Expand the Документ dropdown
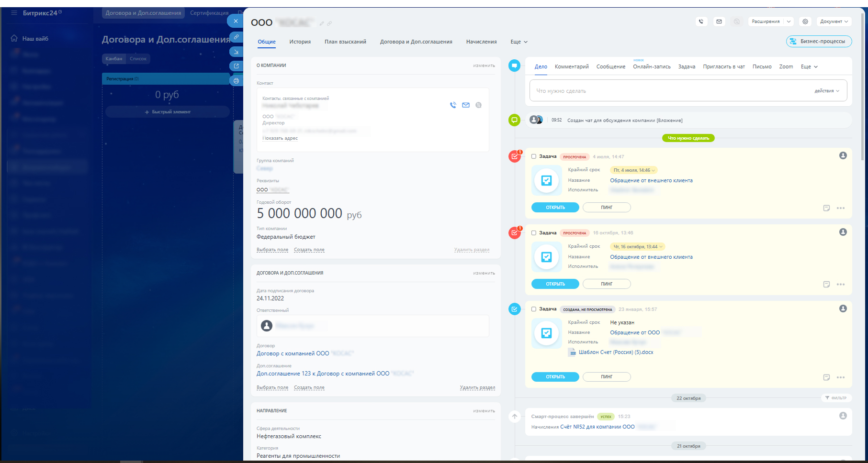 coord(834,22)
